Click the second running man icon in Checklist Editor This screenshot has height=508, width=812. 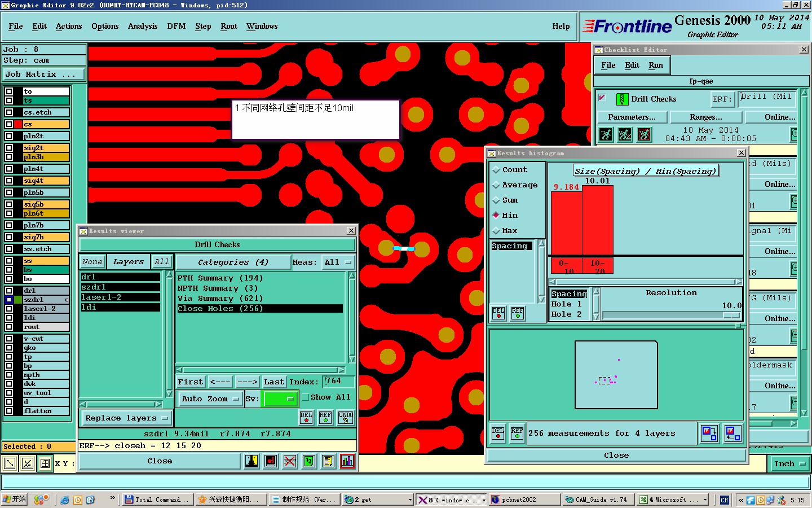[x=625, y=134]
